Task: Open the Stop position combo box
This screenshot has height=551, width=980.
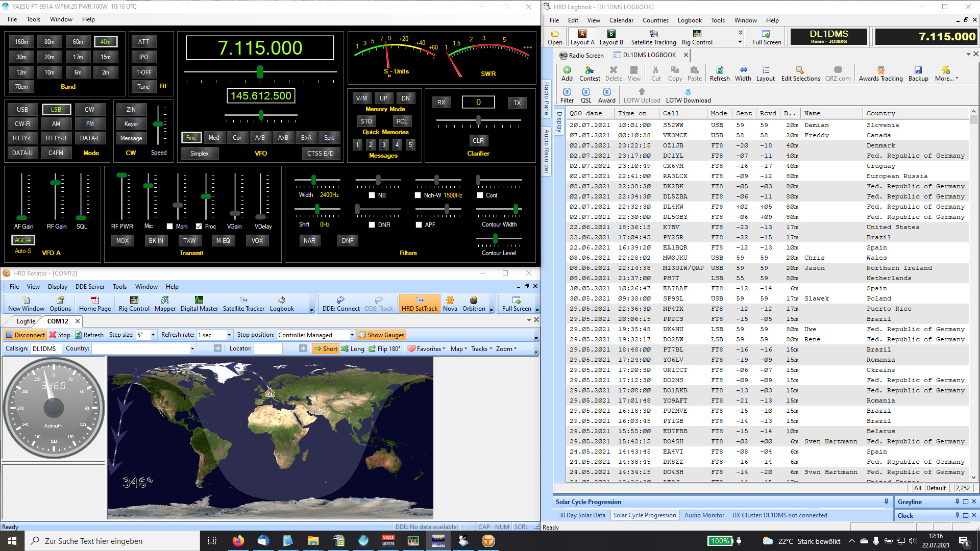Action: (352, 335)
